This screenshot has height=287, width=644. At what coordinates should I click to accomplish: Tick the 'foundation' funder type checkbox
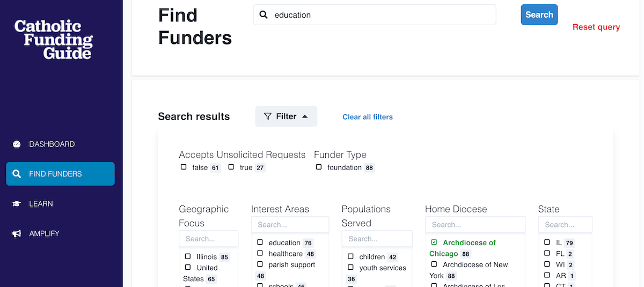tap(319, 167)
